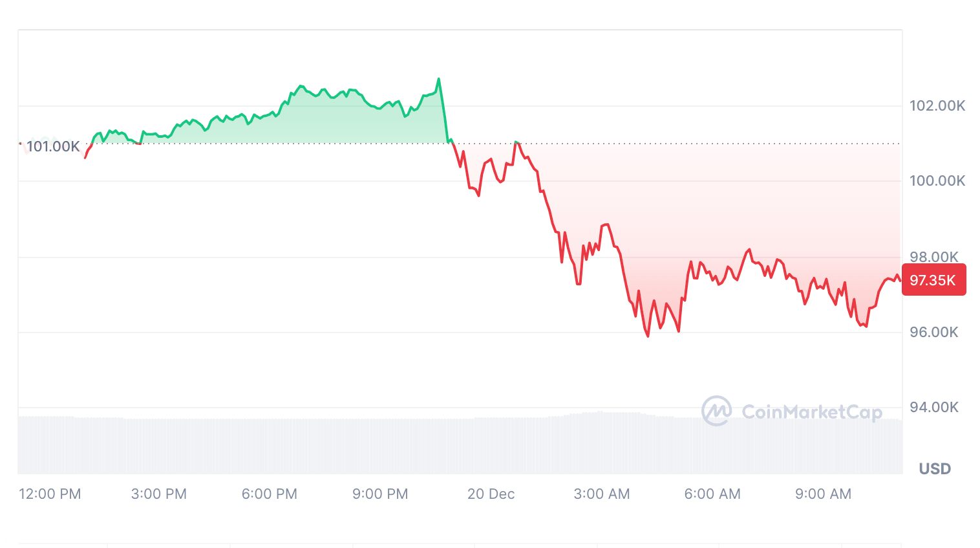Image resolution: width=980 pixels, height=548 pixels.
Task: Select the 3:00 PM time axis label
Action: [x=159, y=494]
